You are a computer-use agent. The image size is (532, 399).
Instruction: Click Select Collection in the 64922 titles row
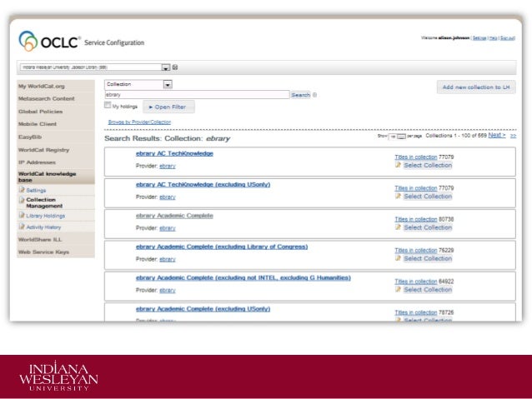428,290
